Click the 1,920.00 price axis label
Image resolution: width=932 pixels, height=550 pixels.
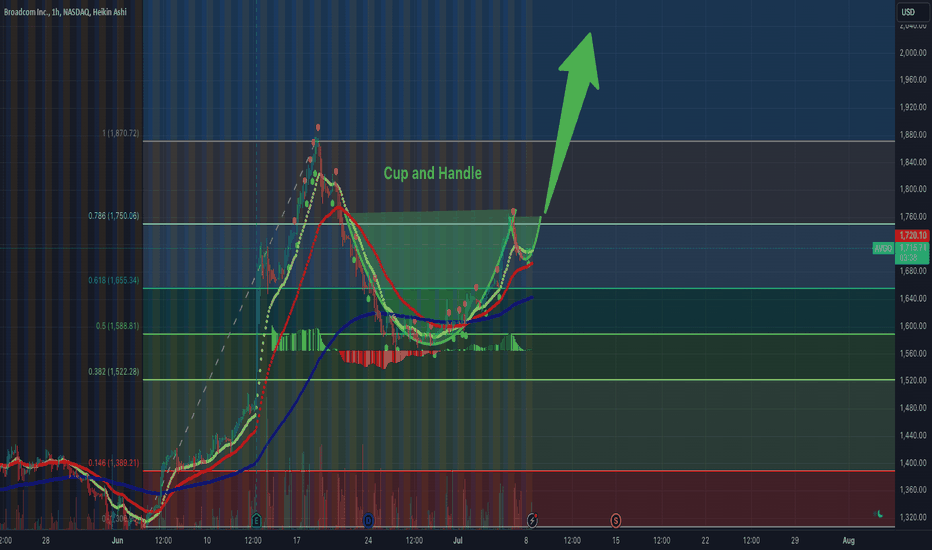coord(913,108)
